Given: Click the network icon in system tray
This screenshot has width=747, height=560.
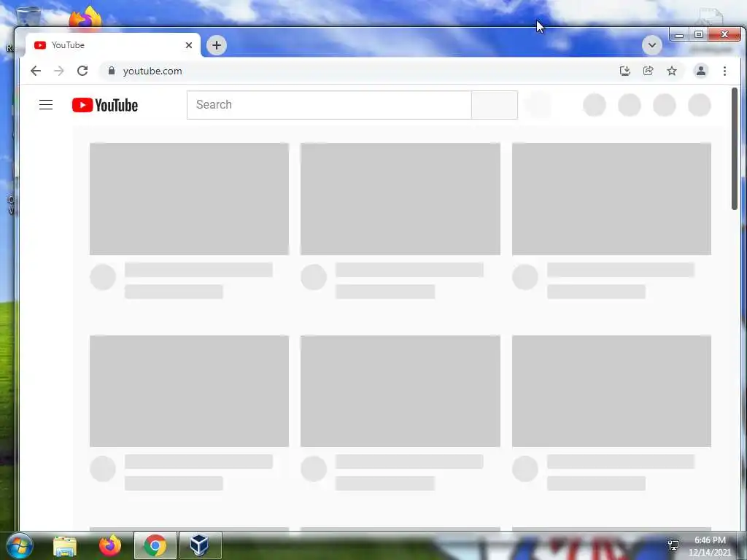Looking at the screenshot, I should tap(673, 545).
